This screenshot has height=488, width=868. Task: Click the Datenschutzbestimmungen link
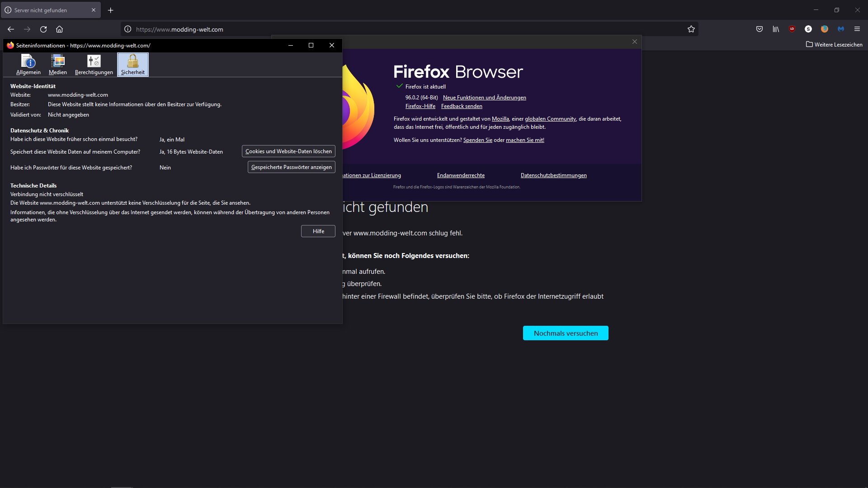tap(553, 175)
